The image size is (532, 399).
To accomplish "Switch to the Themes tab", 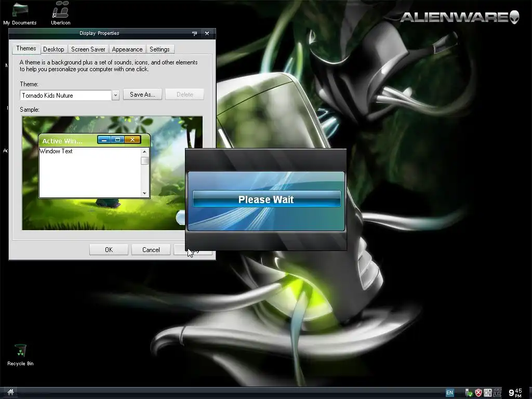I will pos(26,48).
